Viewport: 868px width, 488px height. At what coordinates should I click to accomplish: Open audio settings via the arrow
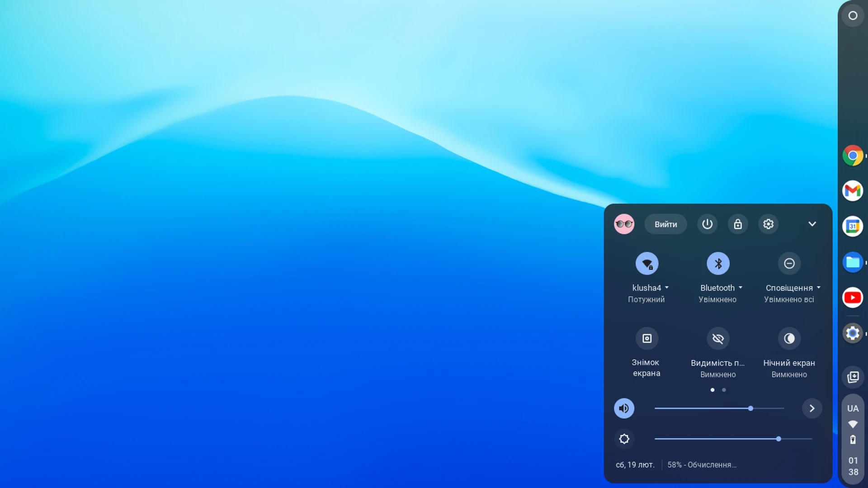tap(812, 408)
